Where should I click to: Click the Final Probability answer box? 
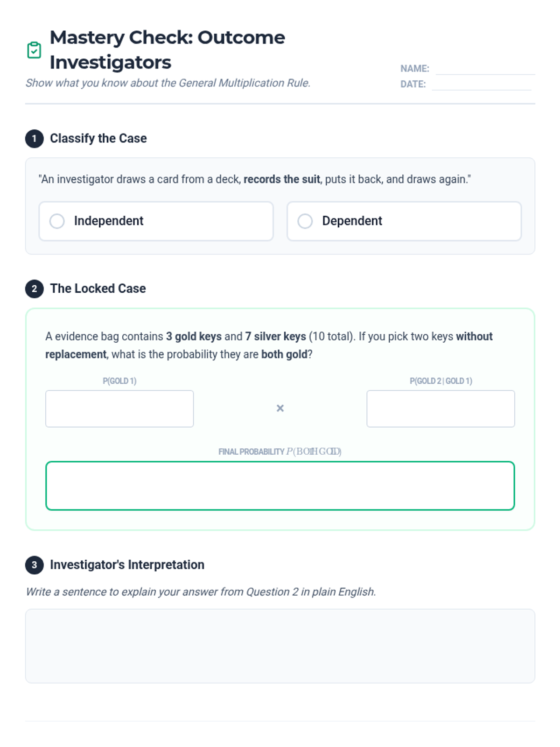click(x=280, y=486)
